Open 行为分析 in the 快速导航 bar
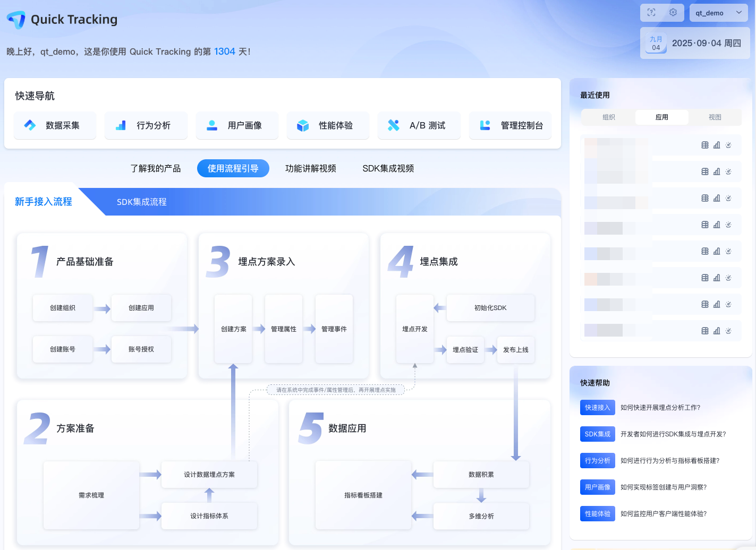 coord(146,125)
